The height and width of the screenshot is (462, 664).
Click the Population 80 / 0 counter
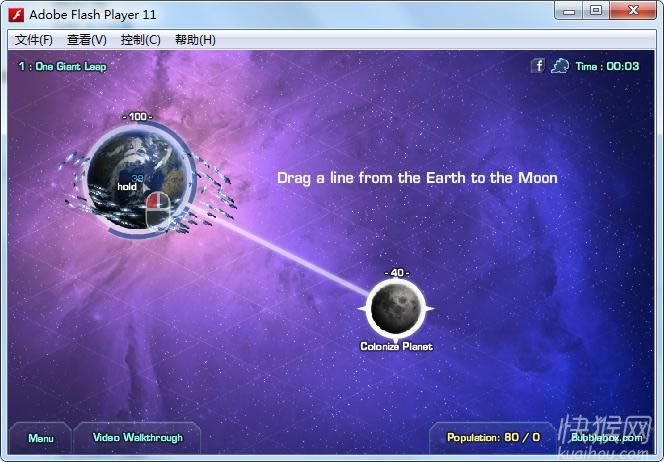pos(493,438)
